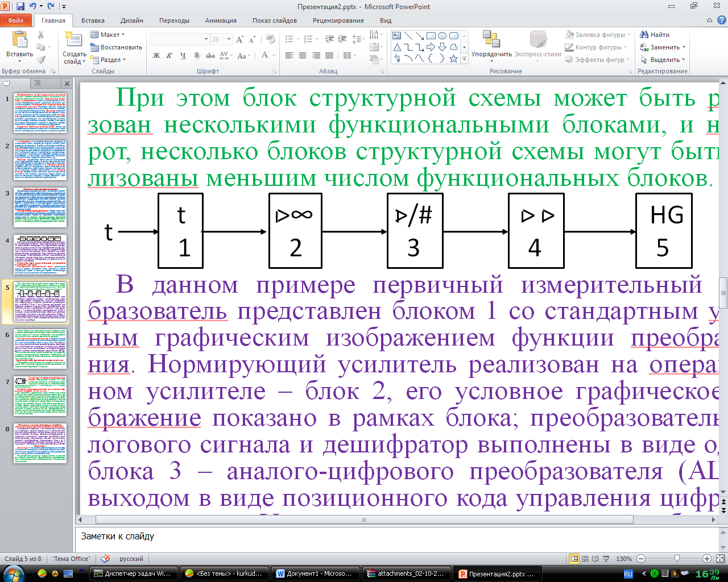
Task: Switch to the Переходы ribbon tab
Action: coord(174,20)
